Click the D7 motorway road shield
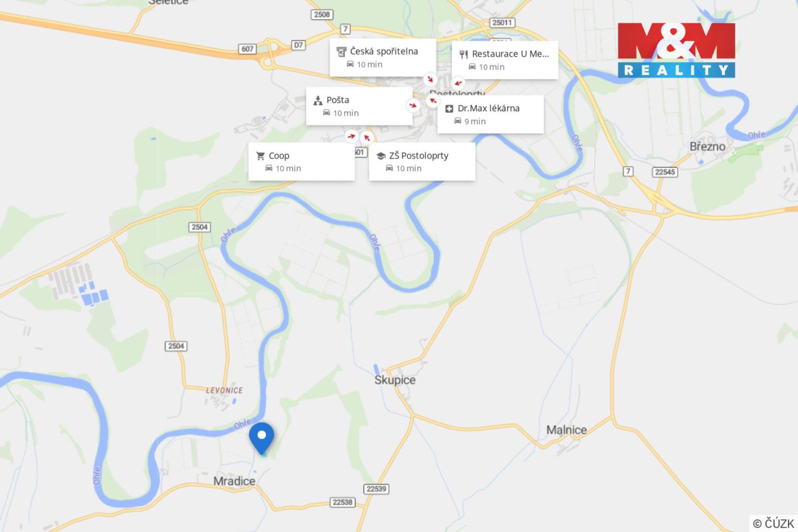798x532 pixels. (299, 45)
